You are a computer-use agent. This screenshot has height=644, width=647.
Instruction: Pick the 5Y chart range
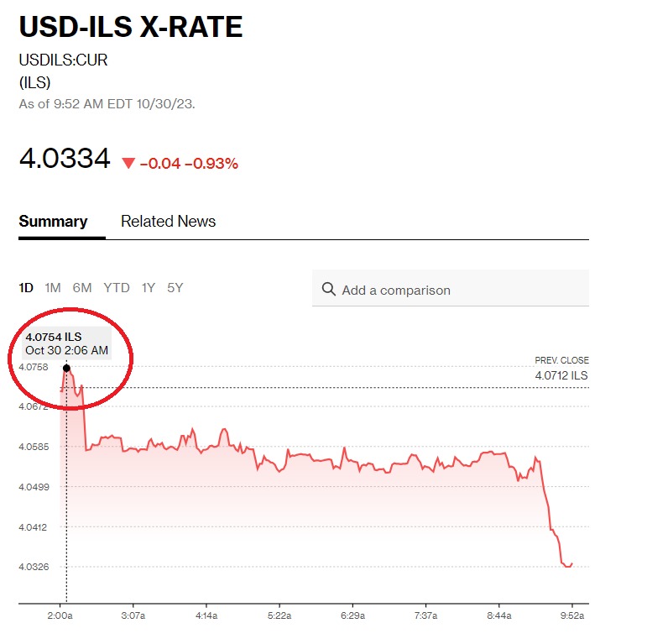pyautogui.click(x=175, y=288)
